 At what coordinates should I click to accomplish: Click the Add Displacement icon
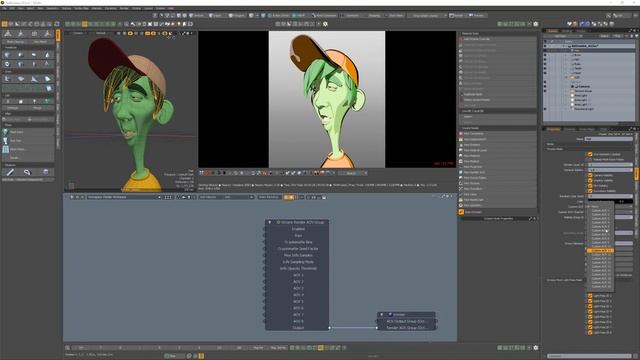pos(461,139)
